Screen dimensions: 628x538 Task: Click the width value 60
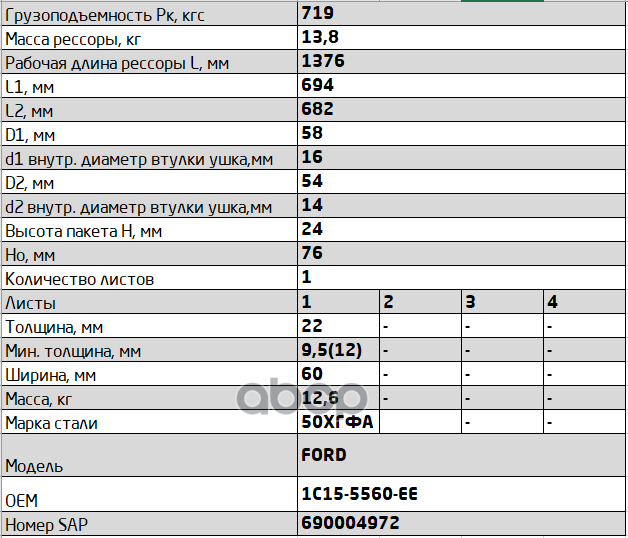(312, 374)
